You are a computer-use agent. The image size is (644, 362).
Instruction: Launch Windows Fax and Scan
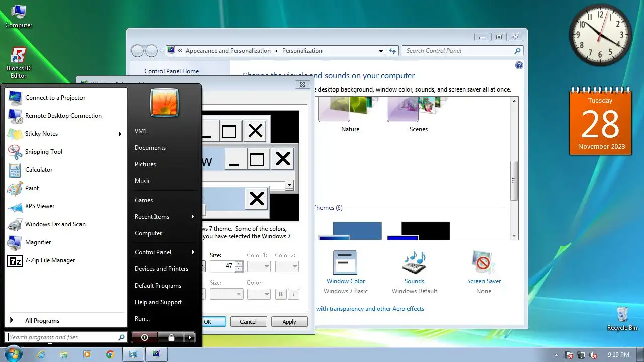pos(65,224)
